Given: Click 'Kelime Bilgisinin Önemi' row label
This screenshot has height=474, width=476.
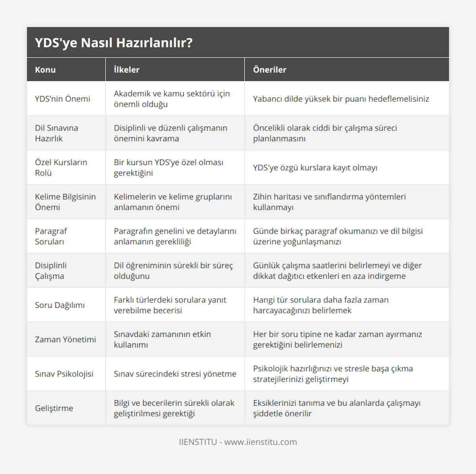Looking at the screenshot, I should (x=65, y=202).
